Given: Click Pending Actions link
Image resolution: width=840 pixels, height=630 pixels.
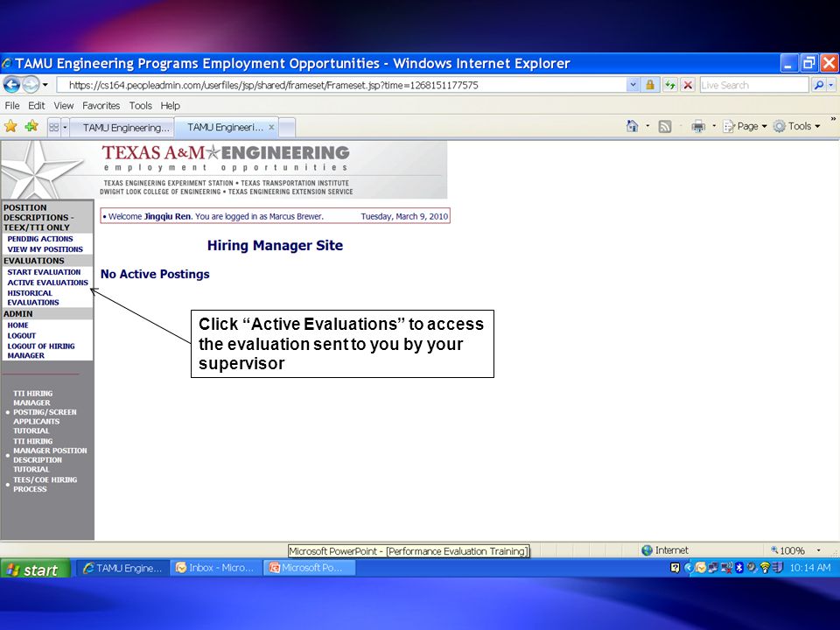Looking at the screenshot, I should [x=40, y=239].
